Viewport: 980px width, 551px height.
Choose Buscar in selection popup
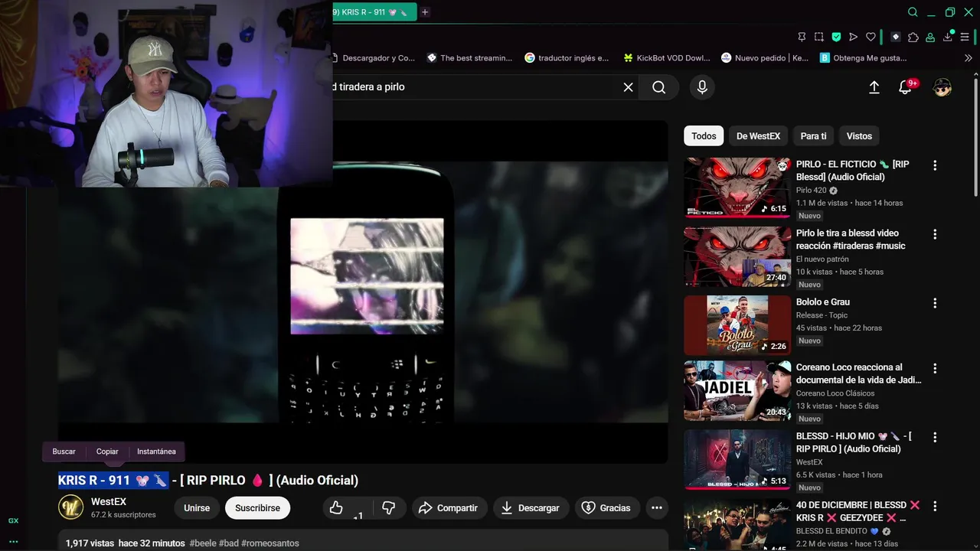[x=64, y=452]
